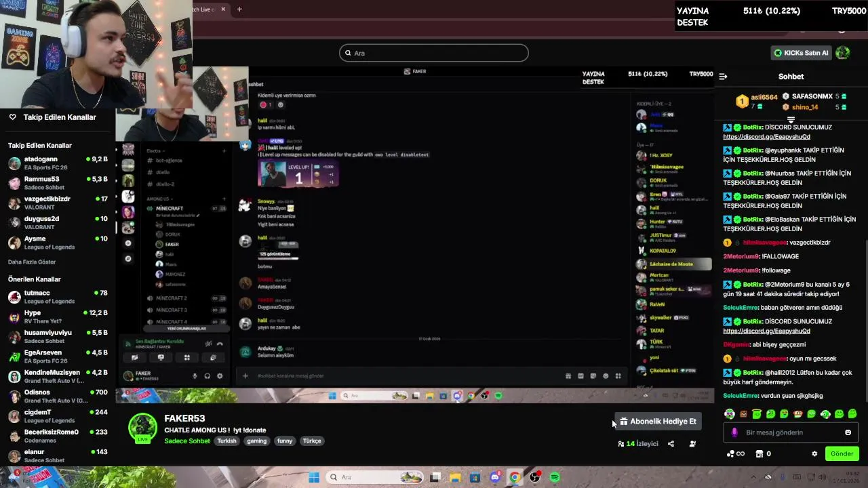
Task: Open a new browser tab with plus icon
Action: click(239, 9)
